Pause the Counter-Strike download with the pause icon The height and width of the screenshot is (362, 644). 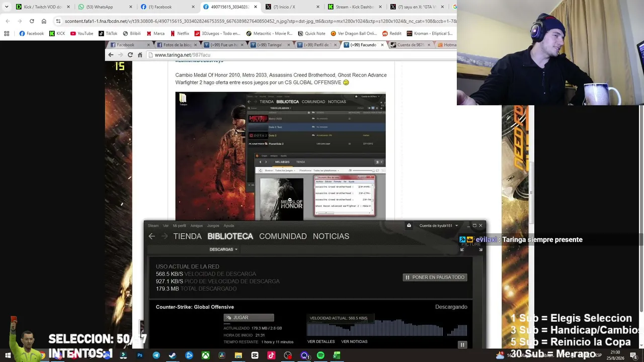[x=462, y=344]
